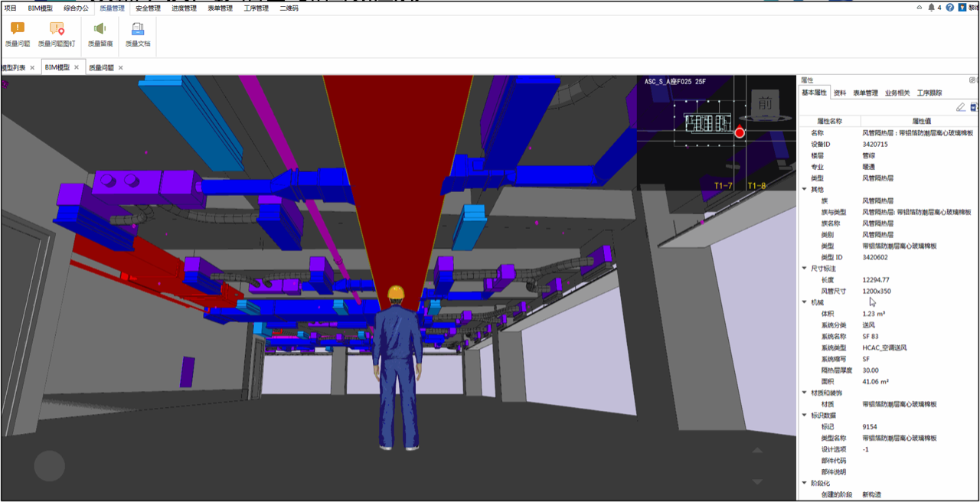Click the 属性名称 column header

pos(830,121)
